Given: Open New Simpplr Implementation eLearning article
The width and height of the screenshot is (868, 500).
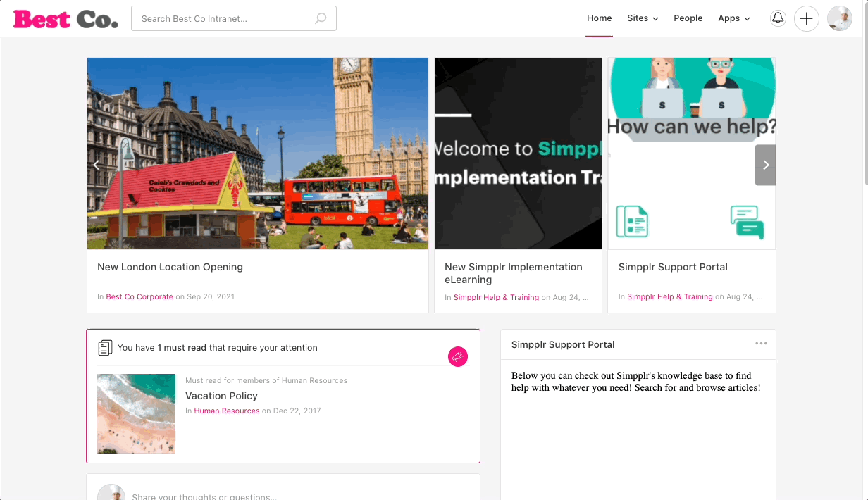Looking at the screenshot, I should pos(514,273).
